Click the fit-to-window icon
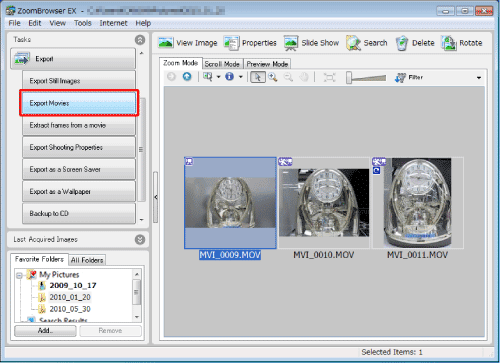This screenshot has height=363, width=500. [x=329, y=77]
